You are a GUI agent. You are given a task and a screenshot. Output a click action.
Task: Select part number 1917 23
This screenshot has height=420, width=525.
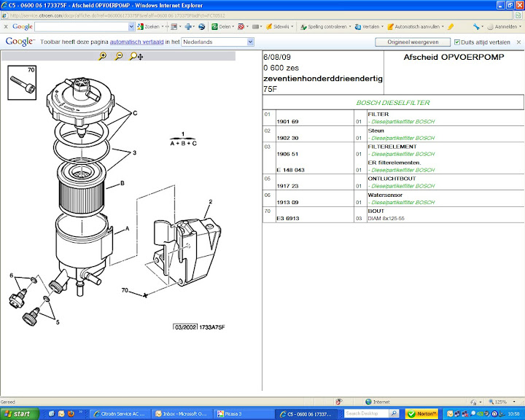click(287, 186)
